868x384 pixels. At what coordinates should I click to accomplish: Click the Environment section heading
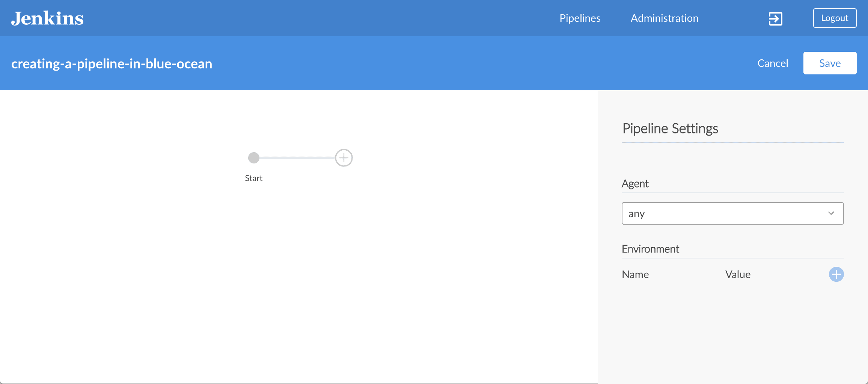650,248
